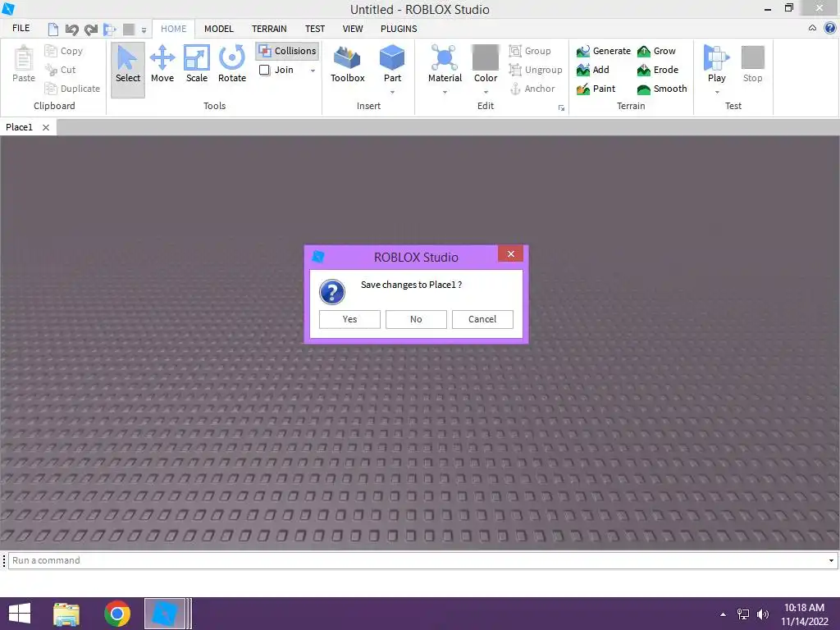
Task: Expand the Join dropdown arrow
Action: [x=313, y=71]
